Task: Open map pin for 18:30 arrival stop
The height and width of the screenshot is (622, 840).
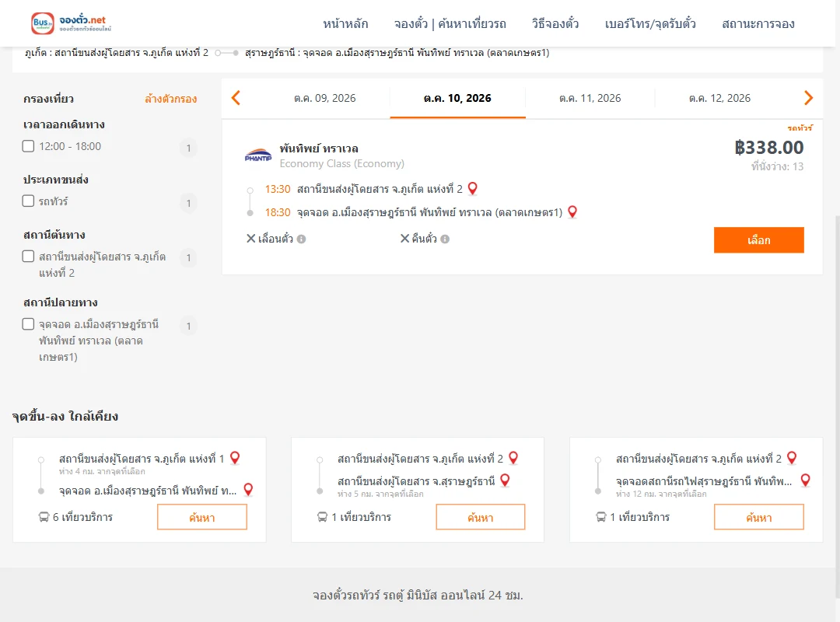Action: 572,212
